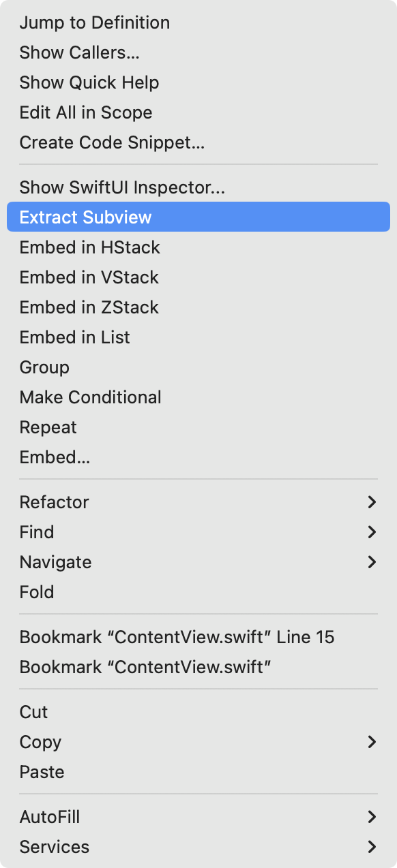Embed the view in an HStack
Screen dimensions: 397x868
[x=90, y=247]
